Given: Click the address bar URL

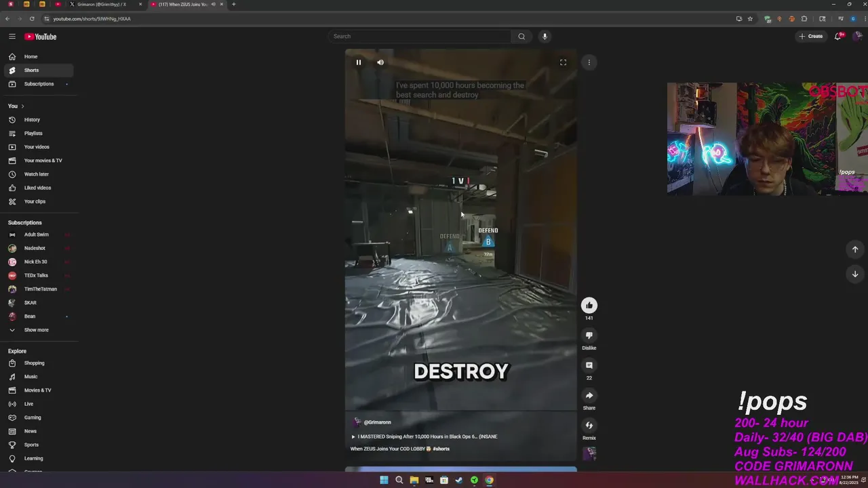Looking at the screenshot, I should [x=92, y=19].
